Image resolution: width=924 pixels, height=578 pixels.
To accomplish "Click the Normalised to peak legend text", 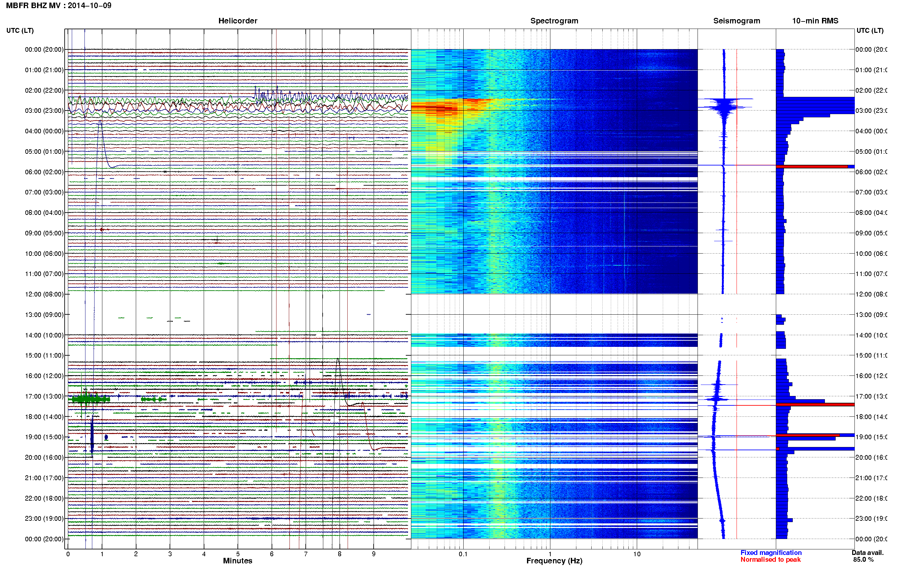I will coord(770,560).
